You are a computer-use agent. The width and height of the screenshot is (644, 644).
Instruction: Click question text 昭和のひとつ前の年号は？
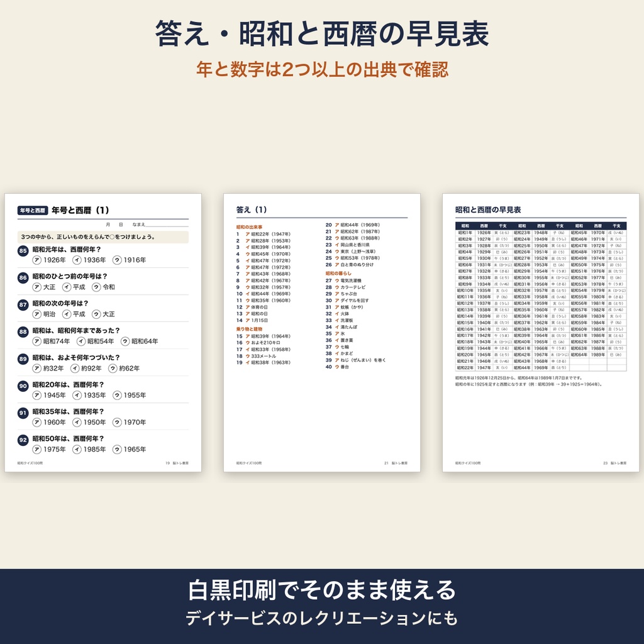(x=70, y=277)
